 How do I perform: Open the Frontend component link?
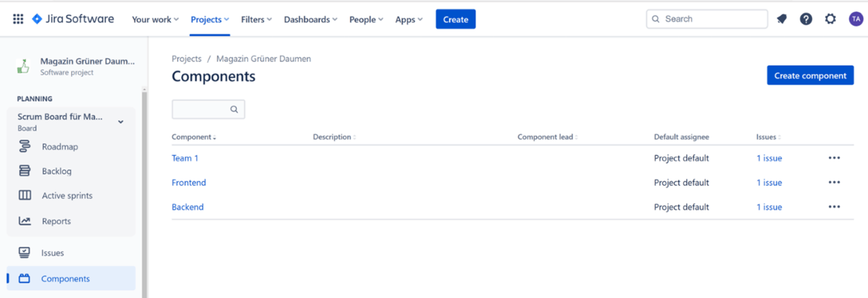[189, 183]
